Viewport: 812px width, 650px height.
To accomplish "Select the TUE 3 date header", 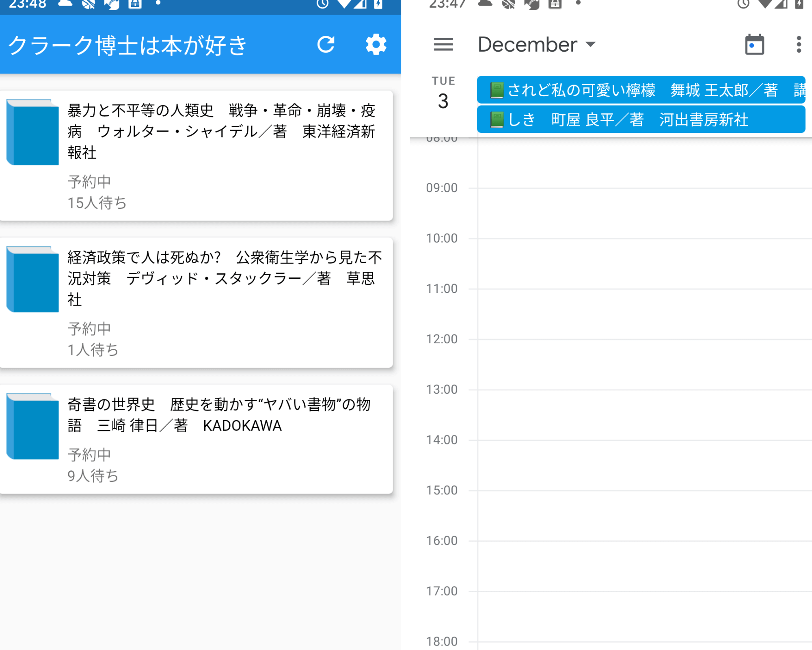I will click(443, 93).
